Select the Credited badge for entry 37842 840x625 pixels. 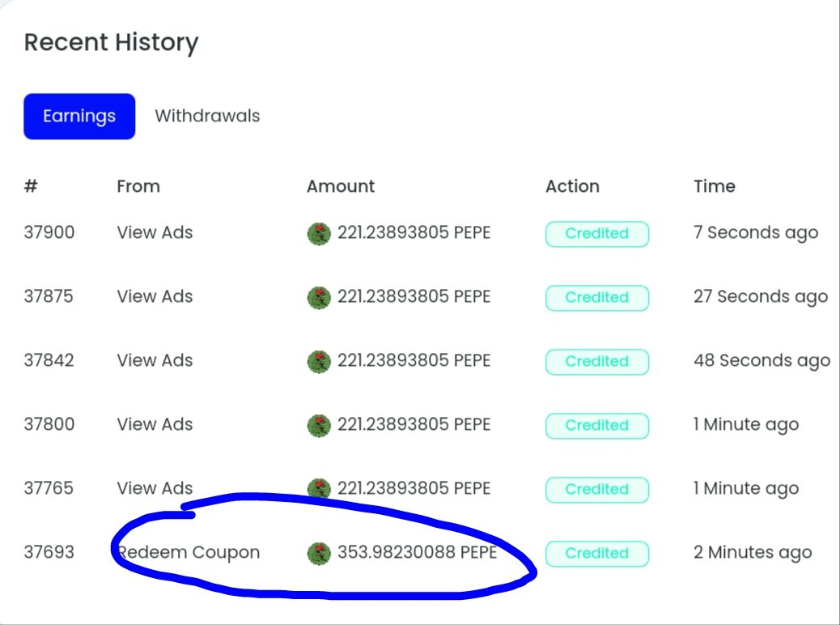(596, 361)
